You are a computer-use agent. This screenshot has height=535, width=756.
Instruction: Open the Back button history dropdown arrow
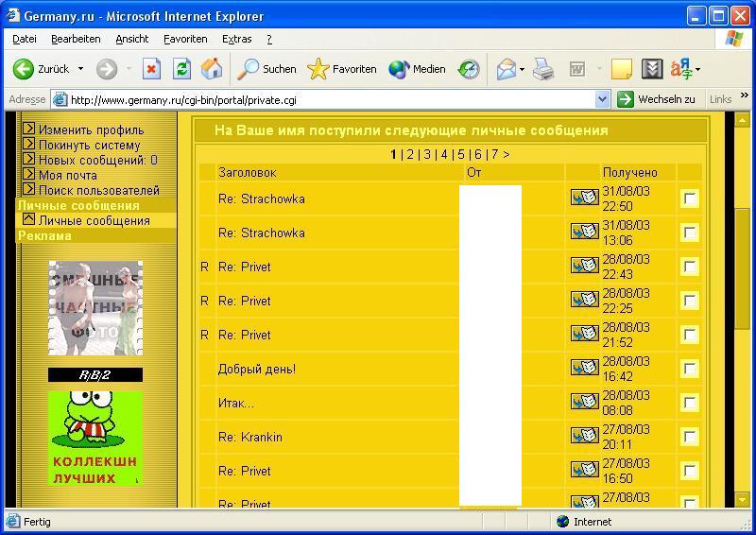click(80, 69)
